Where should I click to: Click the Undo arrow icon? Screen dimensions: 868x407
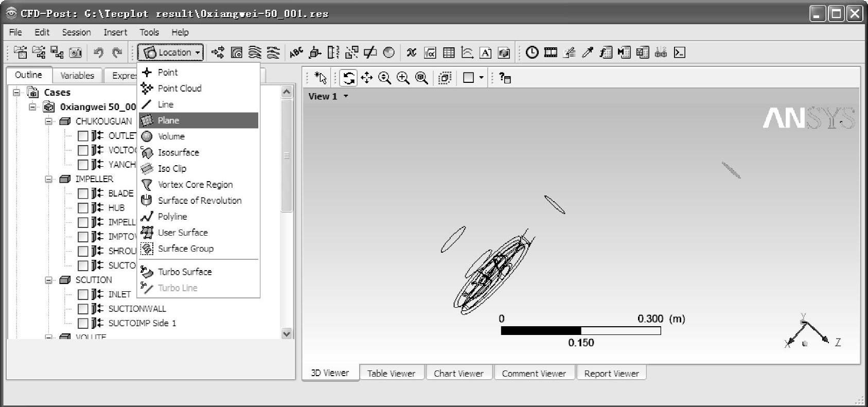(x=98, y=52)
